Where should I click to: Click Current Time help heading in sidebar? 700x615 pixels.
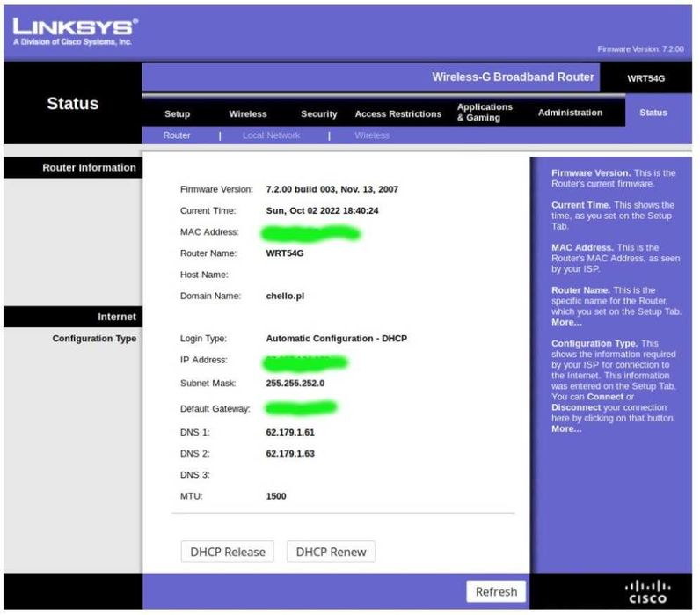point(580,205)
